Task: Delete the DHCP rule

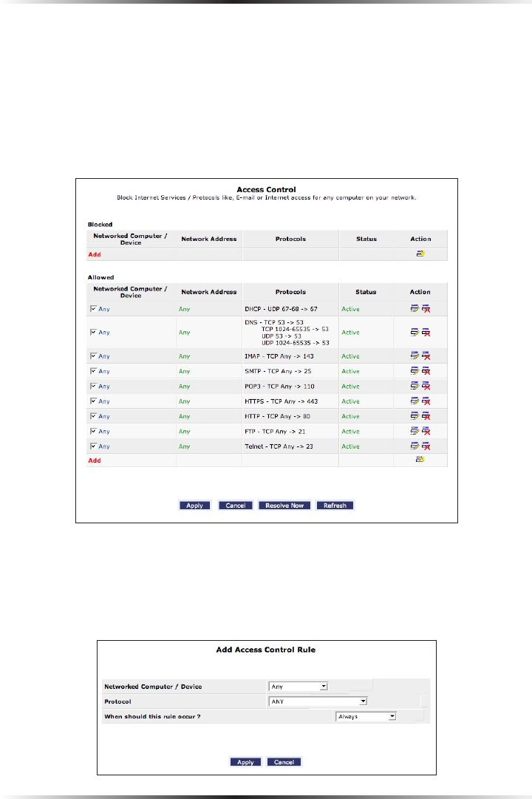Action: click(426, 309)
